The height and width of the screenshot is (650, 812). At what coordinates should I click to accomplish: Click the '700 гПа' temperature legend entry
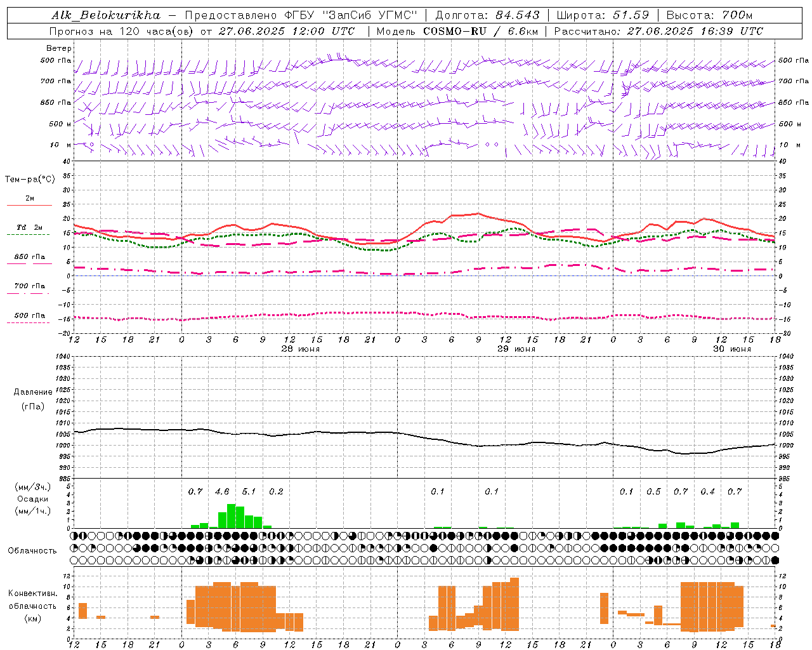pos(30,286)
